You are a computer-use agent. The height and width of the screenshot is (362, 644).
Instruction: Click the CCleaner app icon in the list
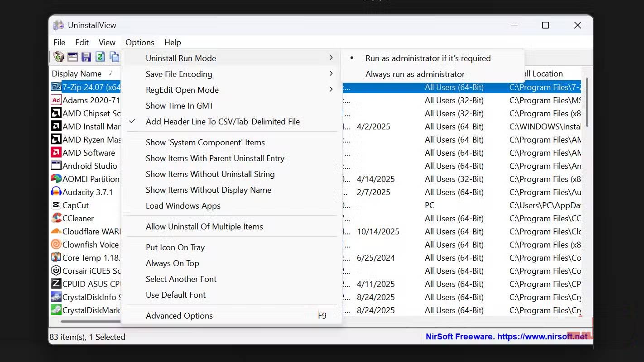coord(56,218)
